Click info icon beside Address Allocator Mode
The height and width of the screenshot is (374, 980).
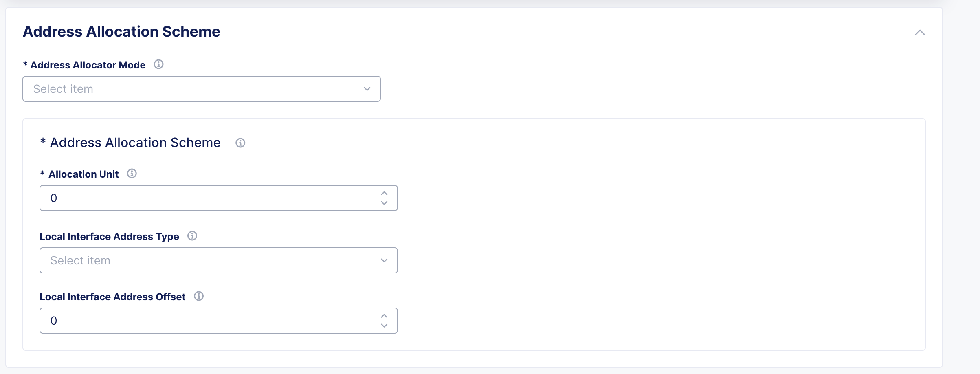pyautogui.click(x=158, y=64)
